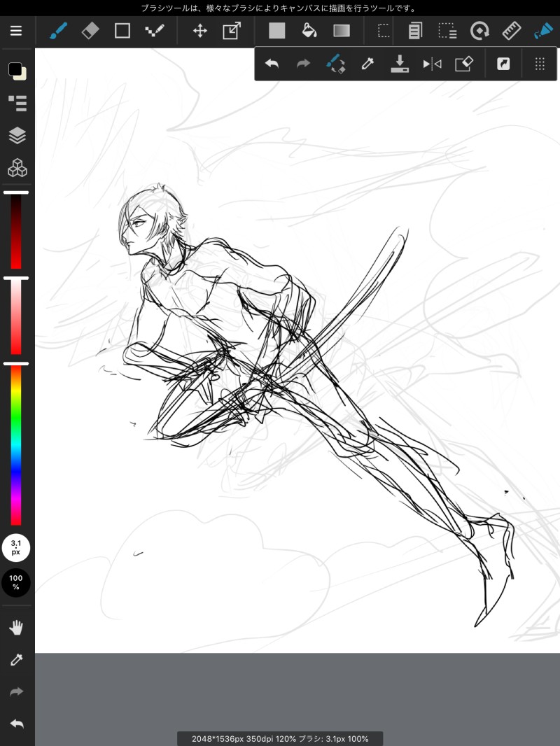The width and height of the screenshot is (560, 746).
Task: Redo using floating toolbar arrow
Action: [x=303, y=63]
